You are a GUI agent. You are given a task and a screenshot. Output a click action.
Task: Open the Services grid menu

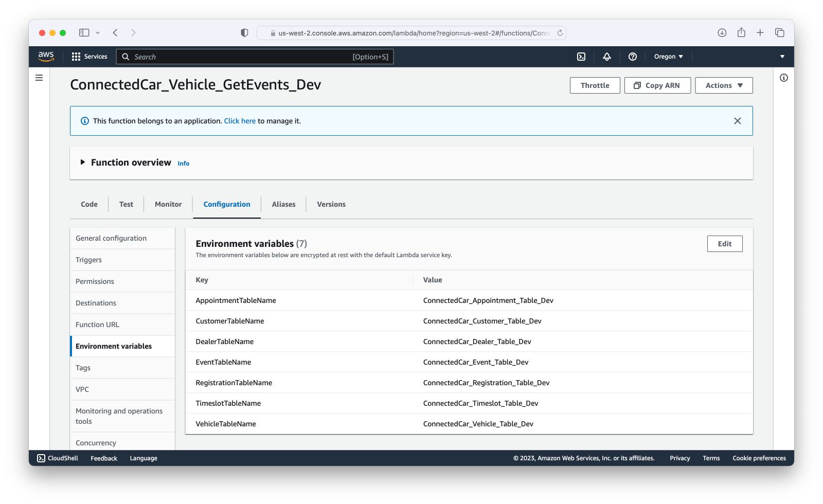[x=90, y=57]
